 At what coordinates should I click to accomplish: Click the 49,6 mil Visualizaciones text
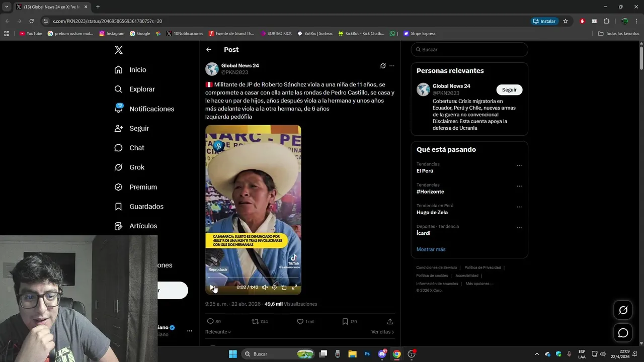(291, 304)
